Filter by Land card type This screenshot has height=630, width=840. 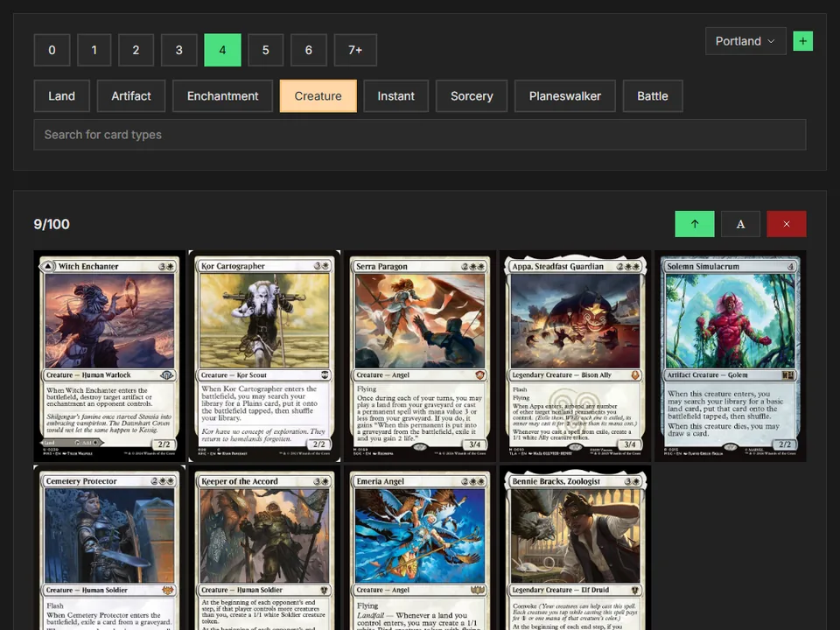(61, 96)
